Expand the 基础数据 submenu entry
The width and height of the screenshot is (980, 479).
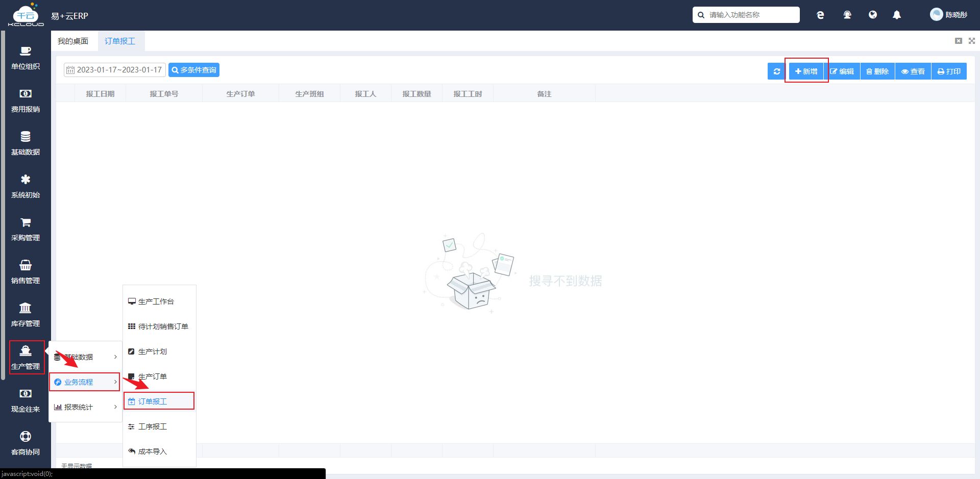[86, 357]
